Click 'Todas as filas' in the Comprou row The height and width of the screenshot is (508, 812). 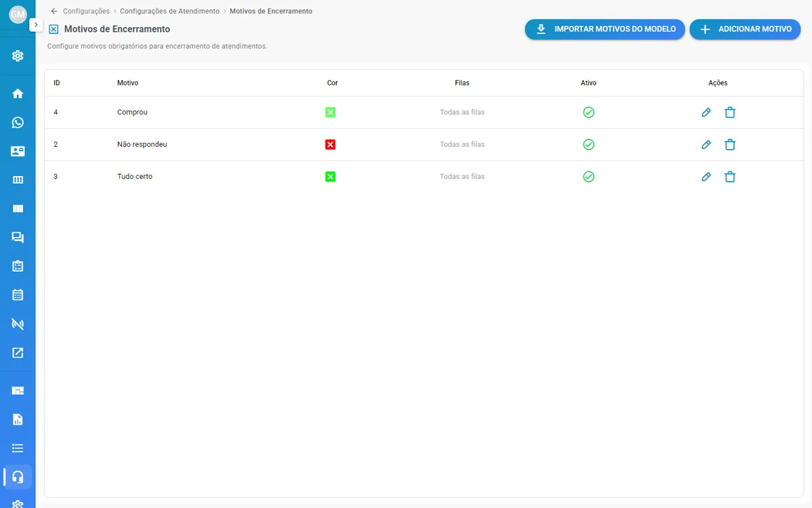462,112
